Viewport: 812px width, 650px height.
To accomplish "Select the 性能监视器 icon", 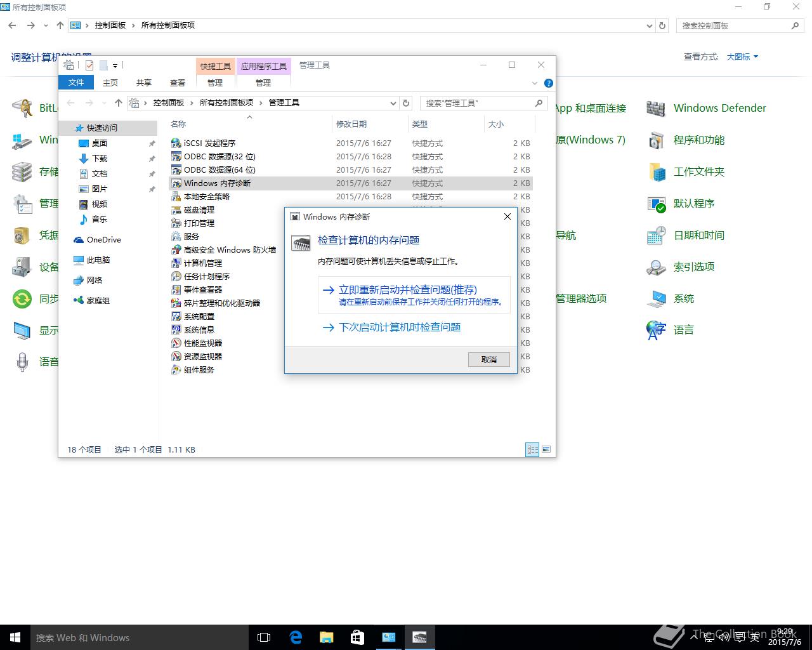I will (x=176, y=343).
